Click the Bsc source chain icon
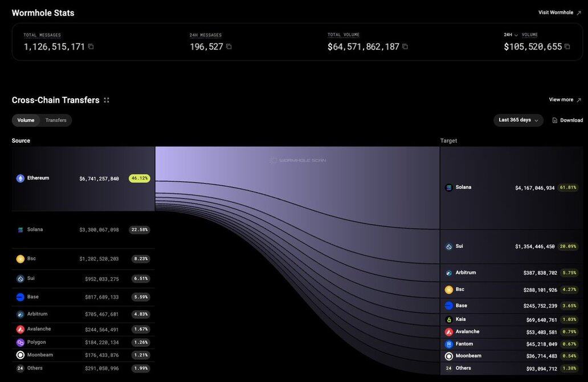Image resolution: width=588 pixels, height=382 pixels. (x=21, y=259)
